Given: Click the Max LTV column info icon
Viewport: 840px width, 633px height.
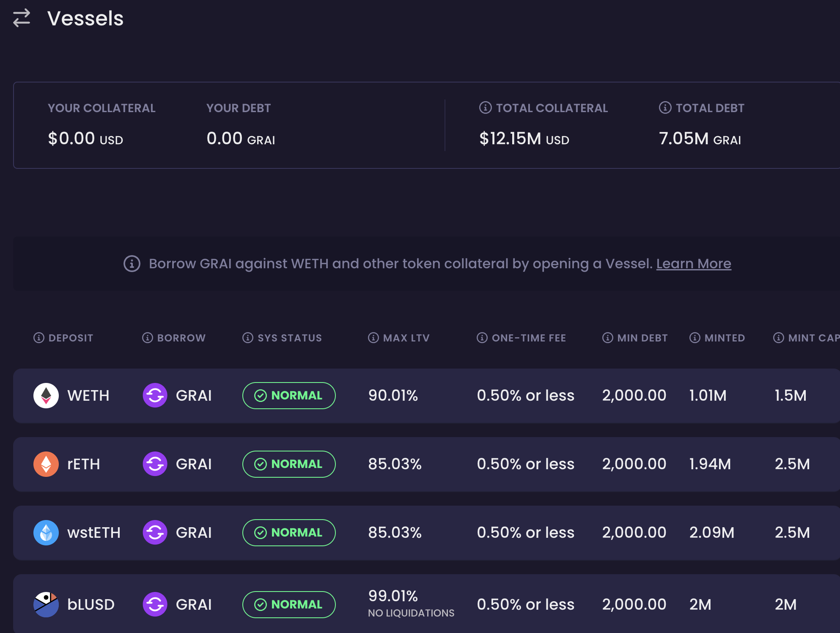Looking at the screenshot, I should [373, 338].
